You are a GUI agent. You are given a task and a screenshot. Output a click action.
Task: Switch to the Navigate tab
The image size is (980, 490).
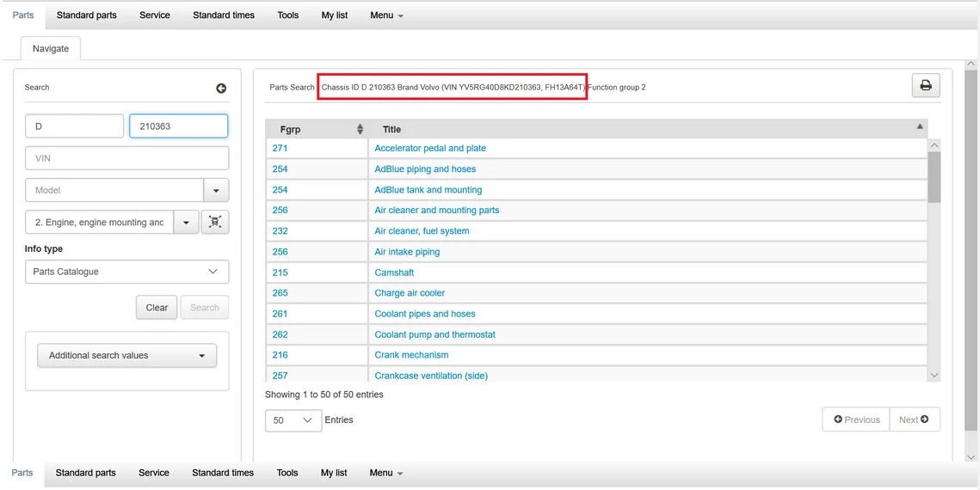pyautogui.click(x=51, y=48)
